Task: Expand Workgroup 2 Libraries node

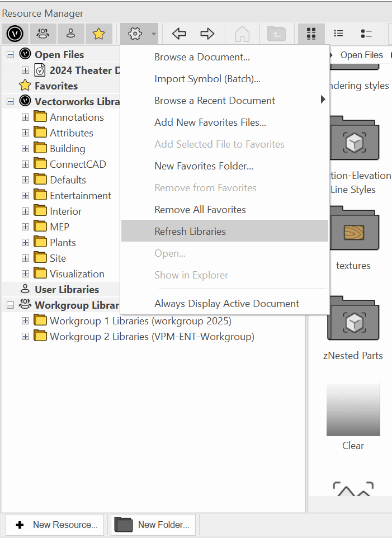Action: [25, 336]
